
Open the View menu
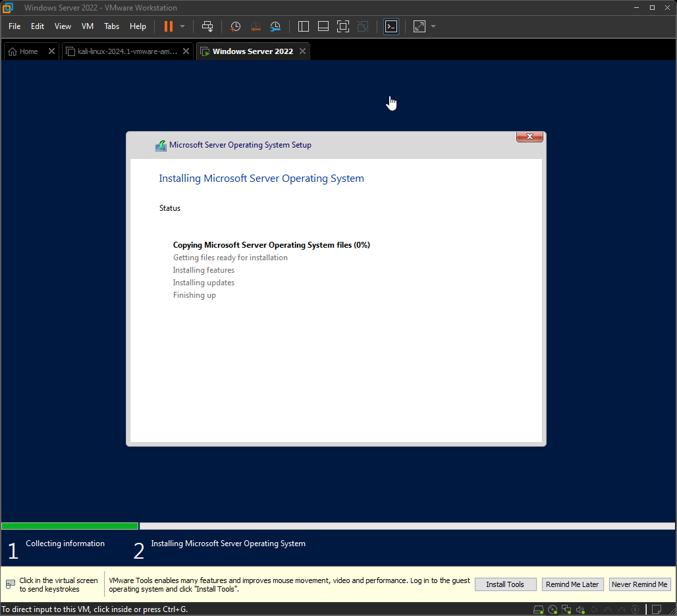pyautogui.click(x=63, y=26)
